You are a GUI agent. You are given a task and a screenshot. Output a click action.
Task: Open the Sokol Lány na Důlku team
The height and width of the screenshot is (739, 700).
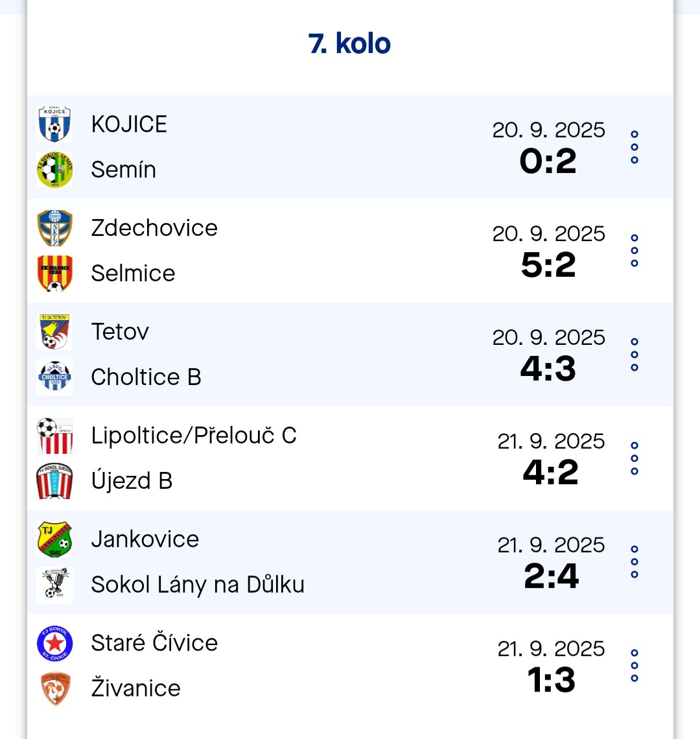[x=198, y=585]
